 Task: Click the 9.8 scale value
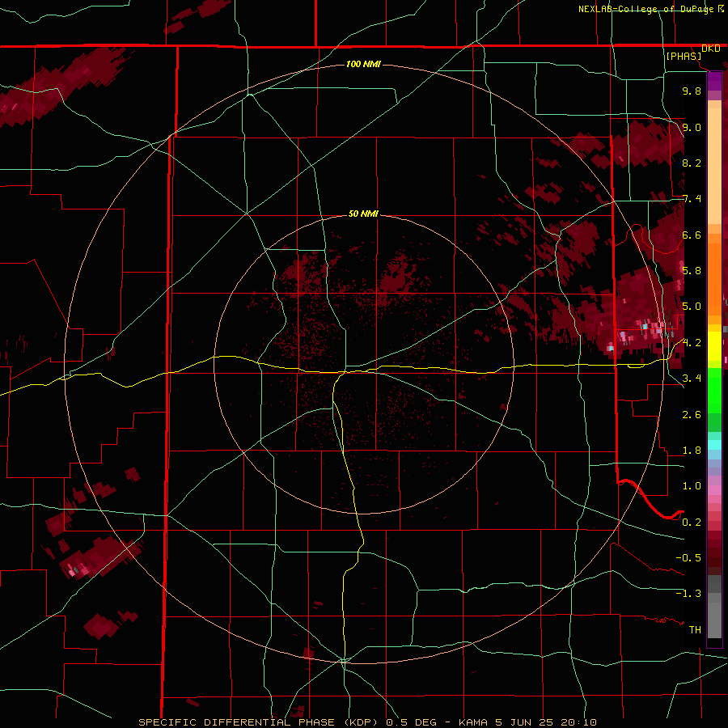tap(692, 91)
